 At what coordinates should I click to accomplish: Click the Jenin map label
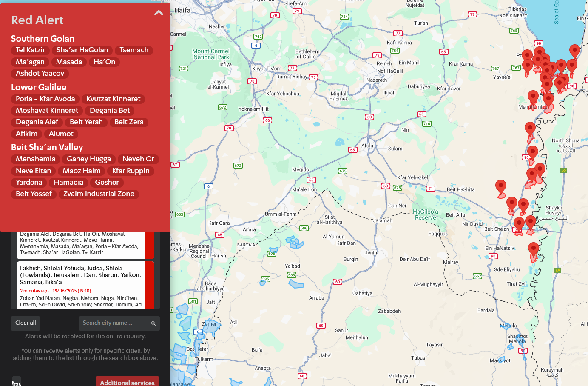coord(371,253)
